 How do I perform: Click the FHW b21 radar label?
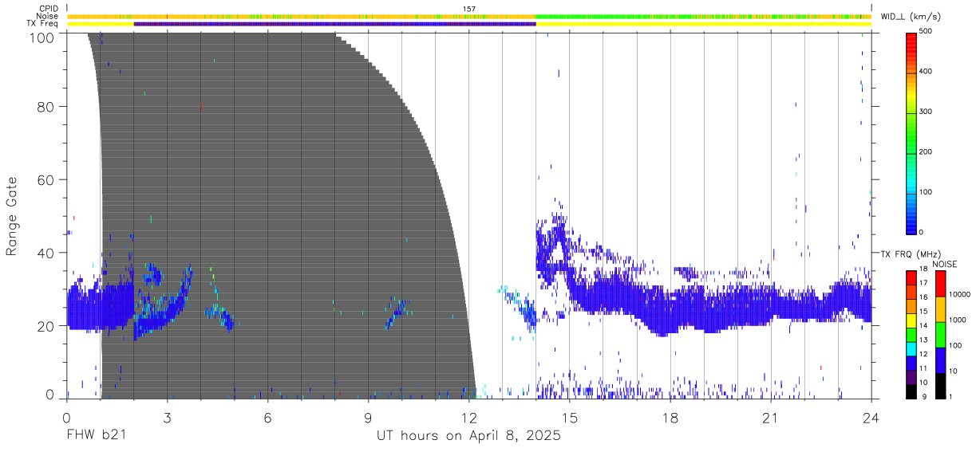click(96, 436)
